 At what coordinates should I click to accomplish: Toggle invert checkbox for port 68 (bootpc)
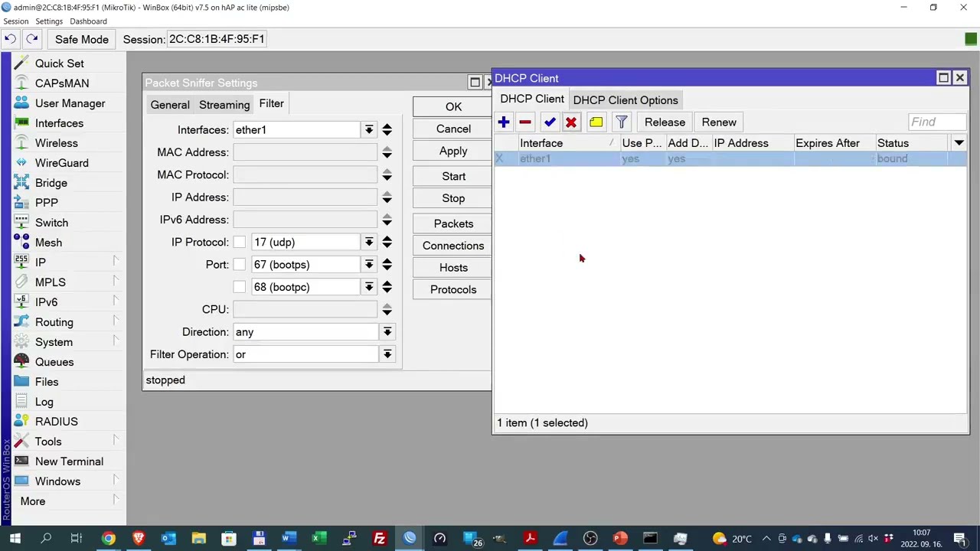pyautogui.click(x=240, y=287)
